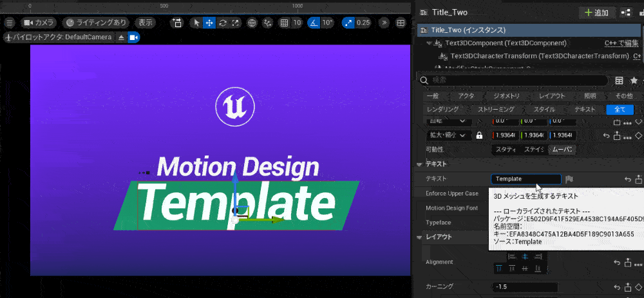Open the ライティングあり view mode dropdown
This screenshot has height=298, width=644.
97,23
